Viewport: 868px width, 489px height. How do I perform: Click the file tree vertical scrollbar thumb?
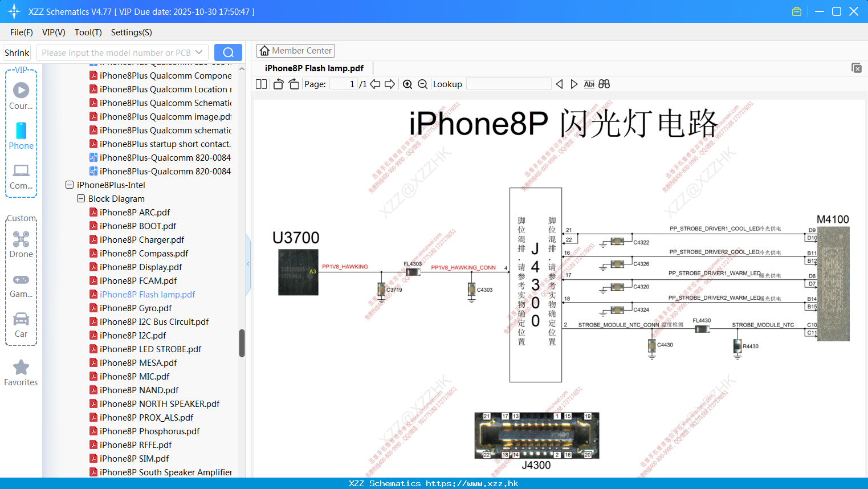[x=242, y=343]
